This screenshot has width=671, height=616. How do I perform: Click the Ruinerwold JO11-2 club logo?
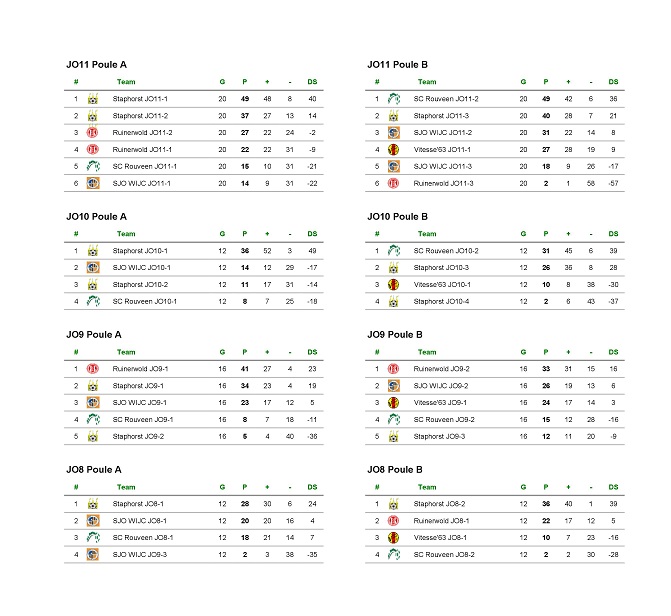(93, 132)
